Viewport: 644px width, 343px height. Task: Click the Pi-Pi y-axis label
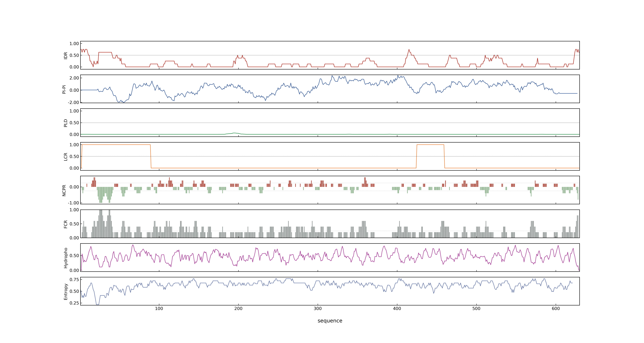pos(64,89)
